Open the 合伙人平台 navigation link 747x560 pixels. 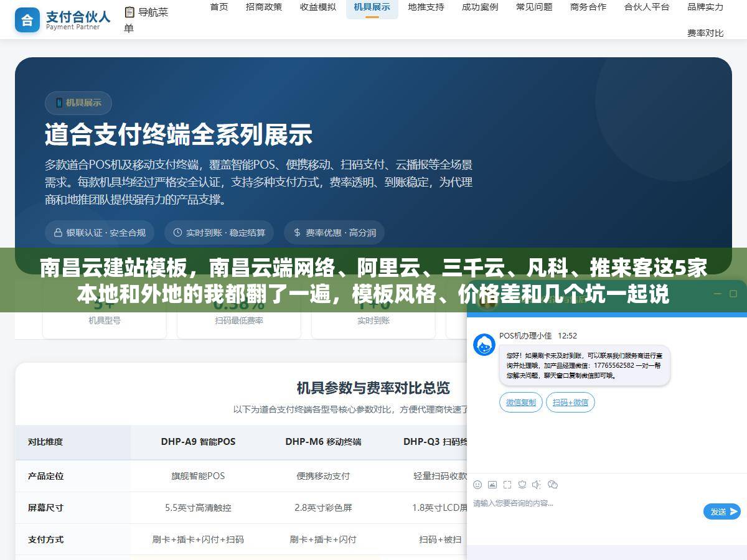647,7
